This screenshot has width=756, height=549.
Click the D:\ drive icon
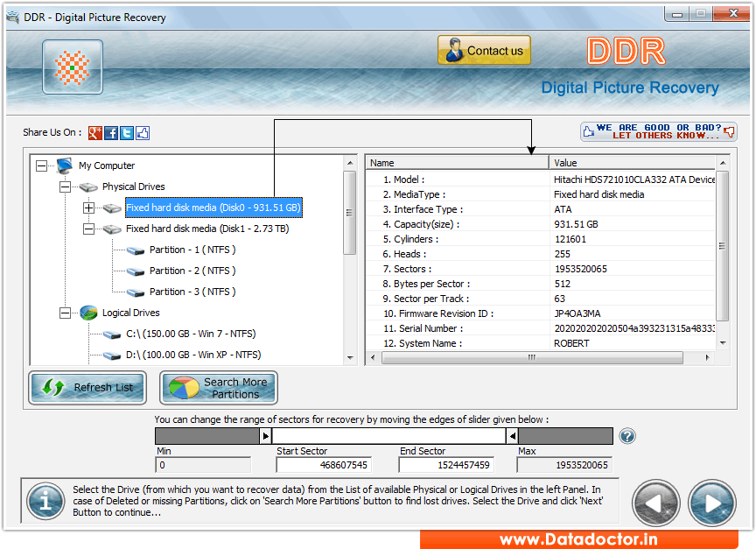[112, 355]
